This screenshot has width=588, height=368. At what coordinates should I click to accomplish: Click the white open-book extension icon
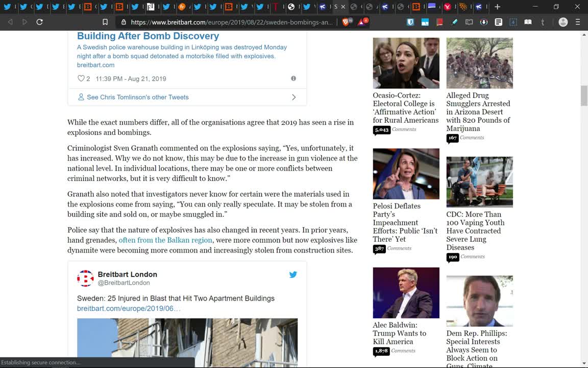pos(528,22)
